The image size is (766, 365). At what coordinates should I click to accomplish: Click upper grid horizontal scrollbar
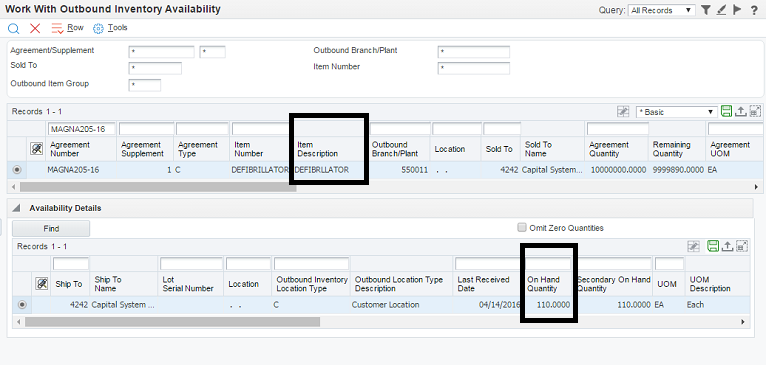coord(158,187)
